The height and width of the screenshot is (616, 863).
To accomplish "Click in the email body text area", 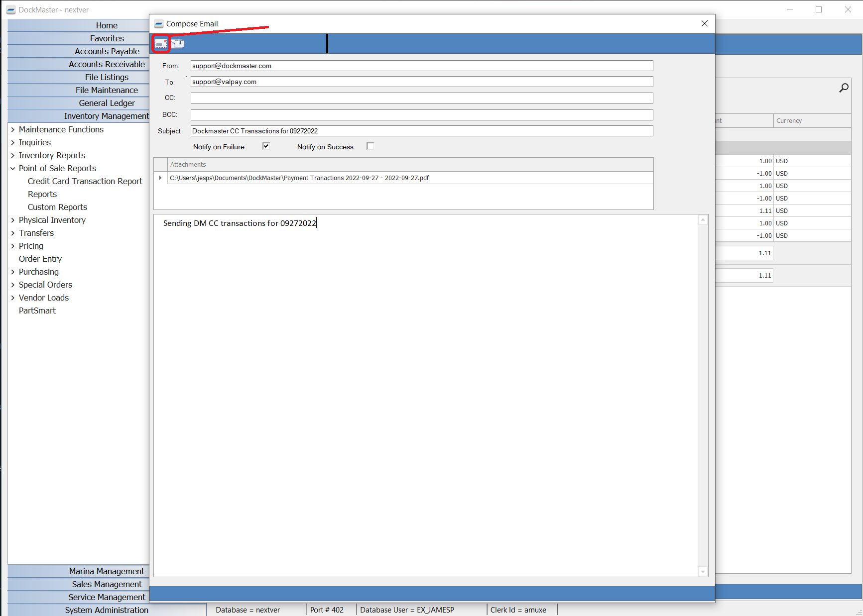I will point(426,396).
